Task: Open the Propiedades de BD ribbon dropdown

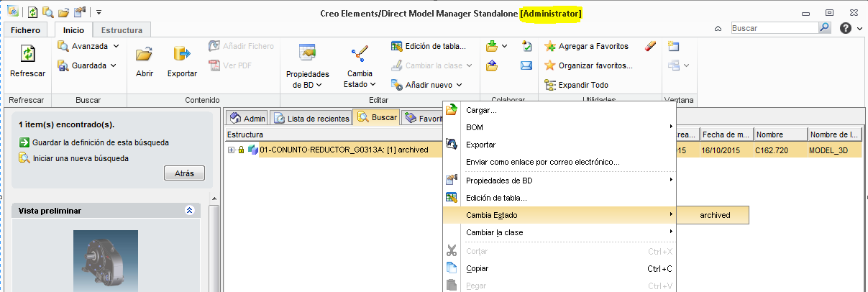Action: coord(308,67)
